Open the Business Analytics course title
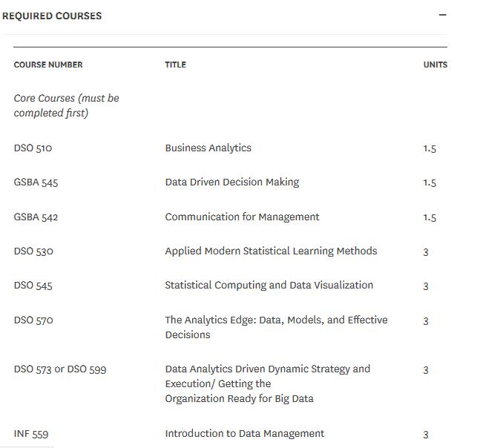Image resolution: width=480 pixels, height=448 pixels. [208, 148]
